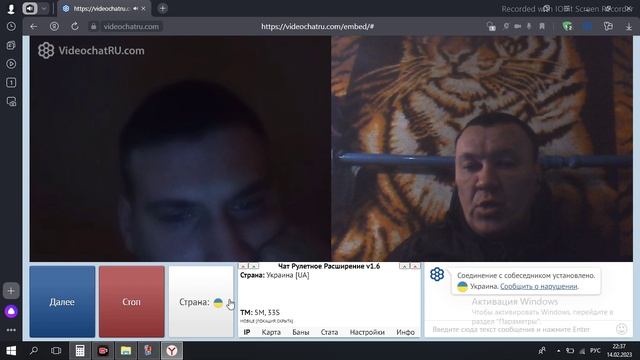Open the Баны tab
Image resolution: width=640 pixels, height=360 pixels.
click(x=300, y=332)
